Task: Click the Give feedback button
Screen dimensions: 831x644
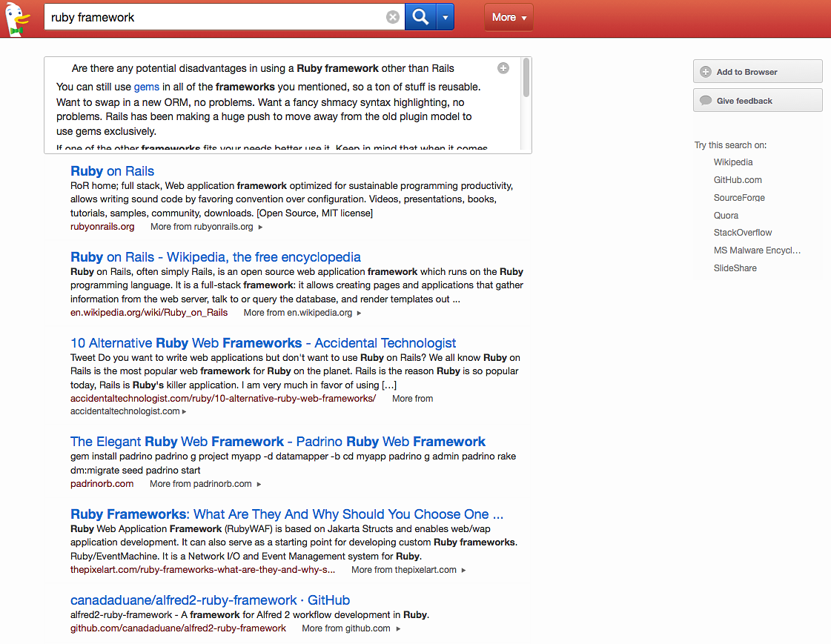Action: (757, 101)
